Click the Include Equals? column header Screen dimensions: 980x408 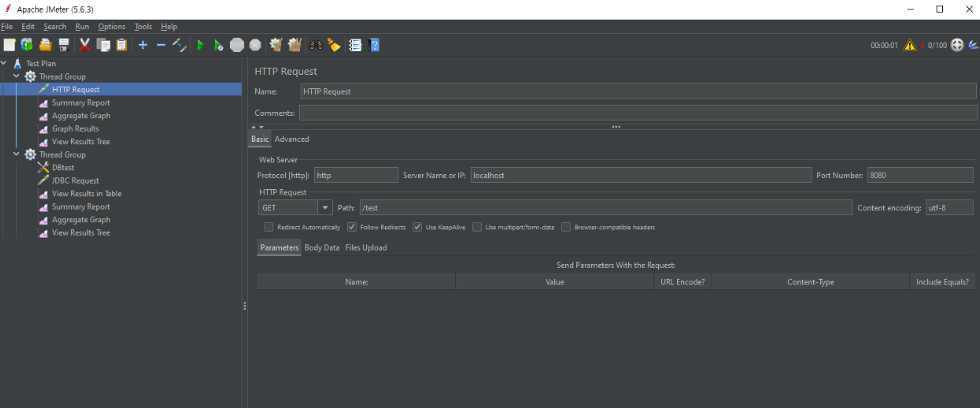tap(942, 282)
